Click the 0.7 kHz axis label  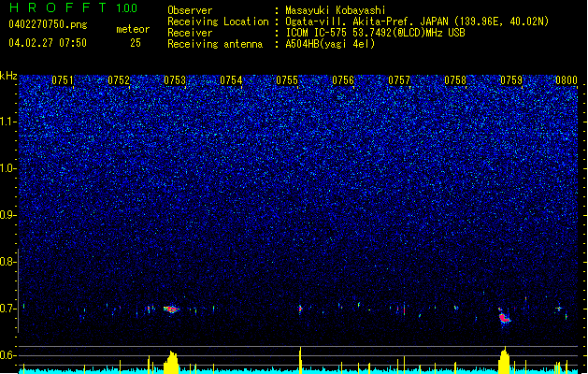coord(8,309)
